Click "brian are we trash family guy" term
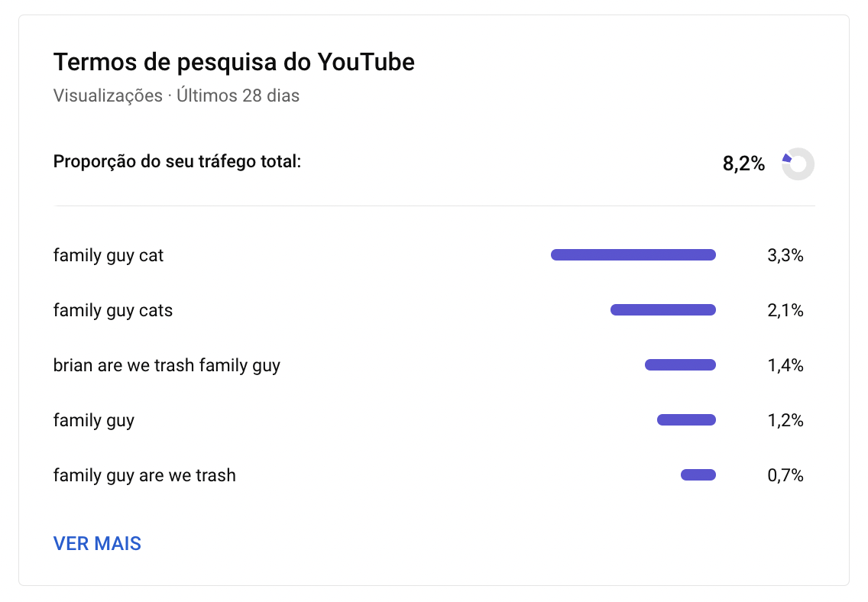 point(167,365)
